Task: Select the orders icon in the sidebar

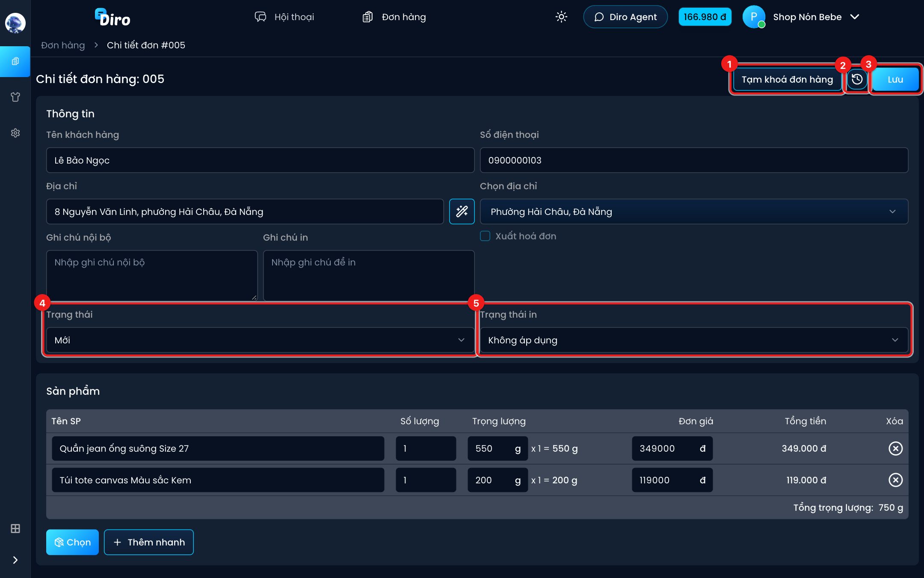Action: (15, 61)
